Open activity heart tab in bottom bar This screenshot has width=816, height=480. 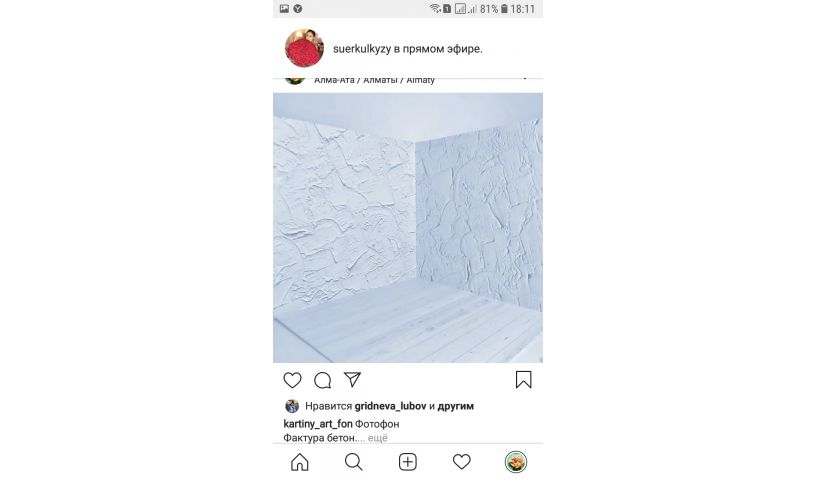462,461
